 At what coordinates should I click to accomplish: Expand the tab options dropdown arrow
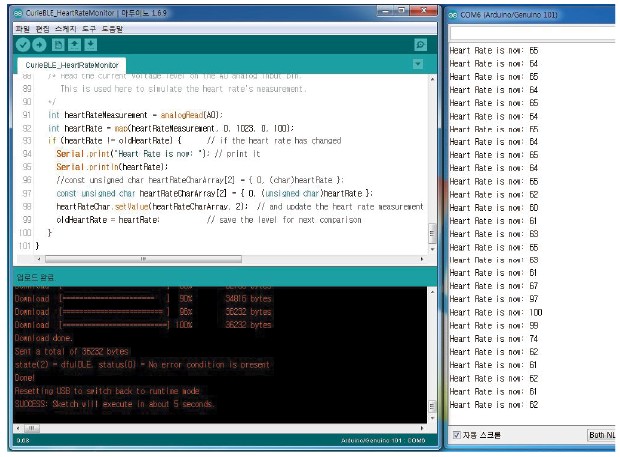pyautogui.click(x=418, y=64)
